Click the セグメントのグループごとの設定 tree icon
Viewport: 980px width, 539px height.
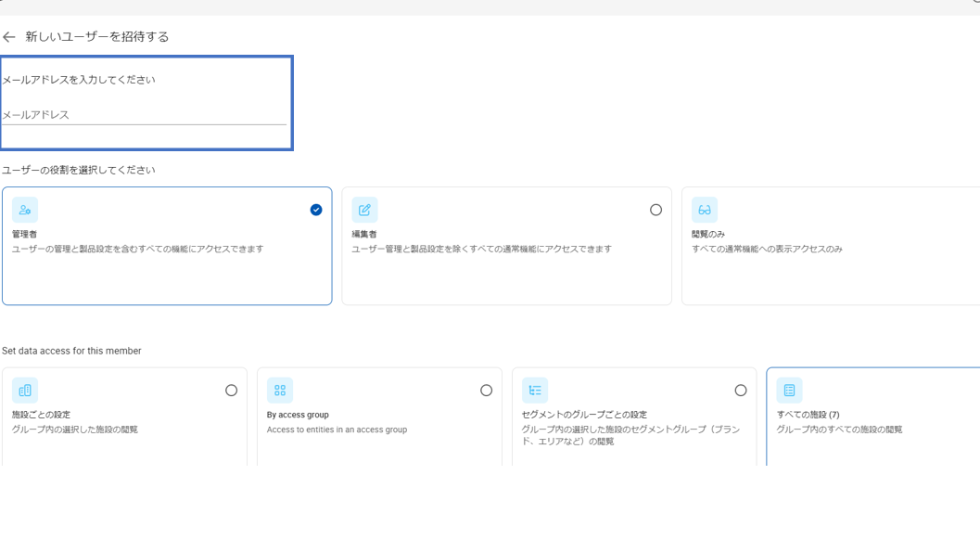click(535, 391)
